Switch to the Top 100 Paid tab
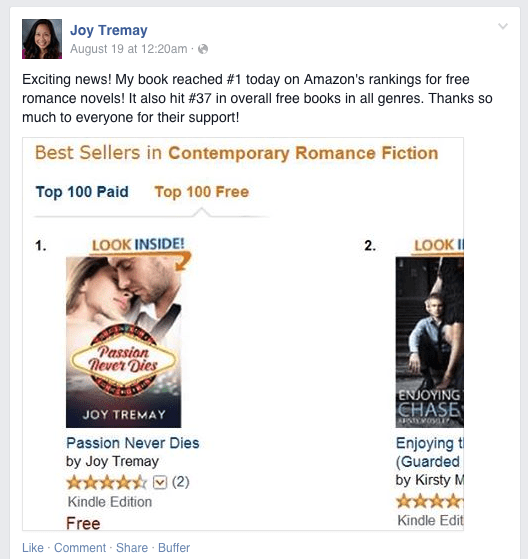This screenshot has width=528, height=559. pyautogui.click(x=82, y=192)
